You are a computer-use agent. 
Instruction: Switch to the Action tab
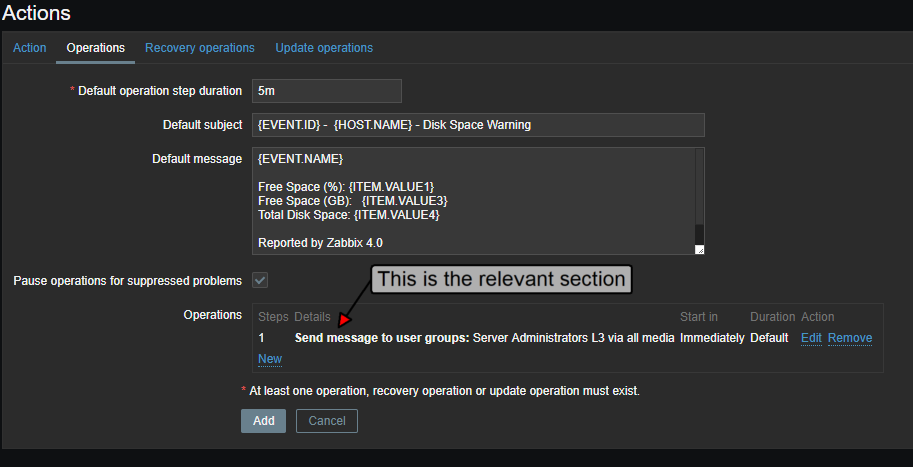pyautogui.click(x=29, y=48)
